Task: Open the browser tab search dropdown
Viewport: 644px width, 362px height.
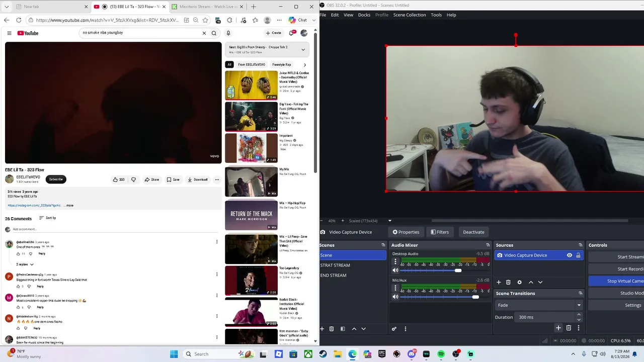Action: pyautogui.click(x=7, y=7)
